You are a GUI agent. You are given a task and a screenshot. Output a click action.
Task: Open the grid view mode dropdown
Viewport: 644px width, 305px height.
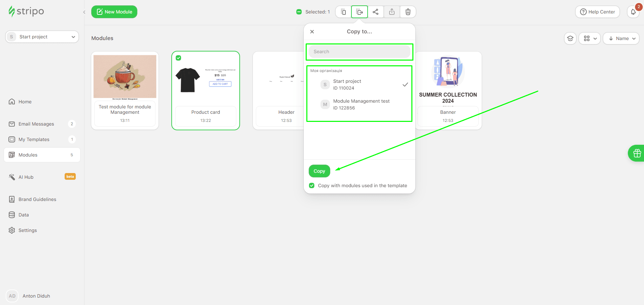click(x=590, y=38)
